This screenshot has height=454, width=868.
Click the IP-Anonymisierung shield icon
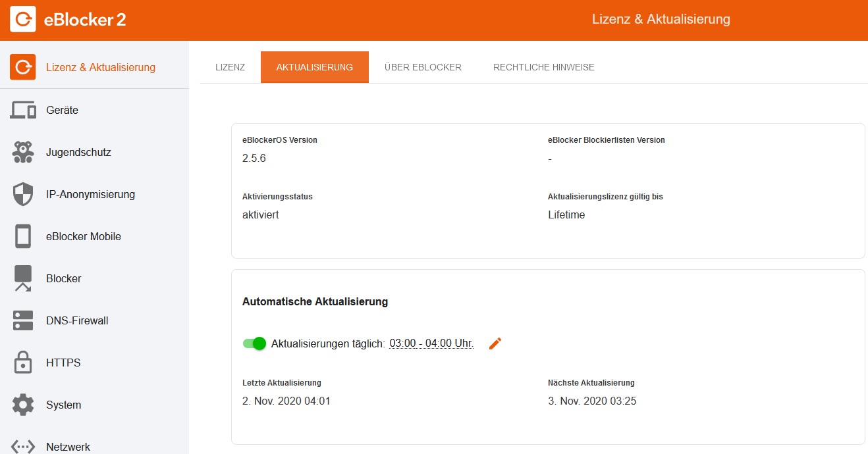(x=23, y=194)
